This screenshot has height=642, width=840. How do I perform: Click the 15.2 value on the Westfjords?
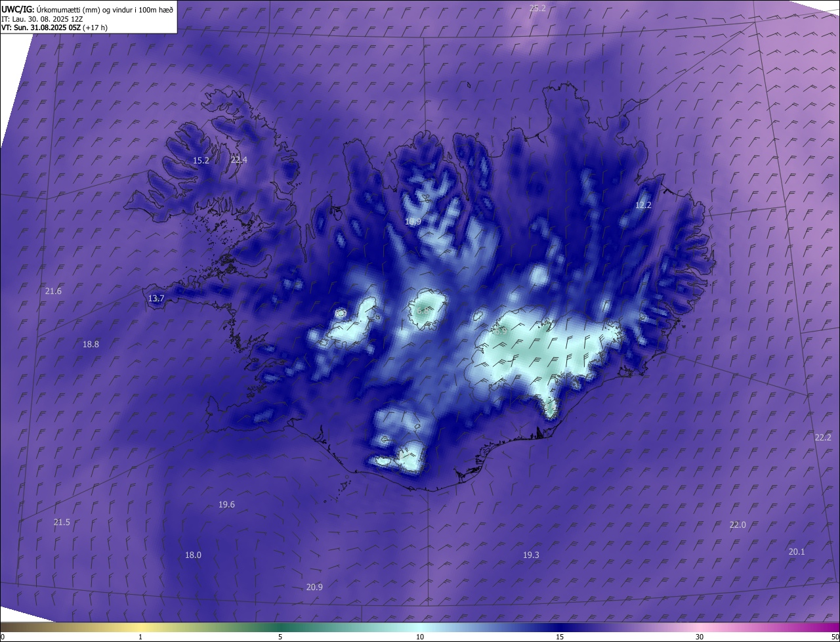pos(201,160)
